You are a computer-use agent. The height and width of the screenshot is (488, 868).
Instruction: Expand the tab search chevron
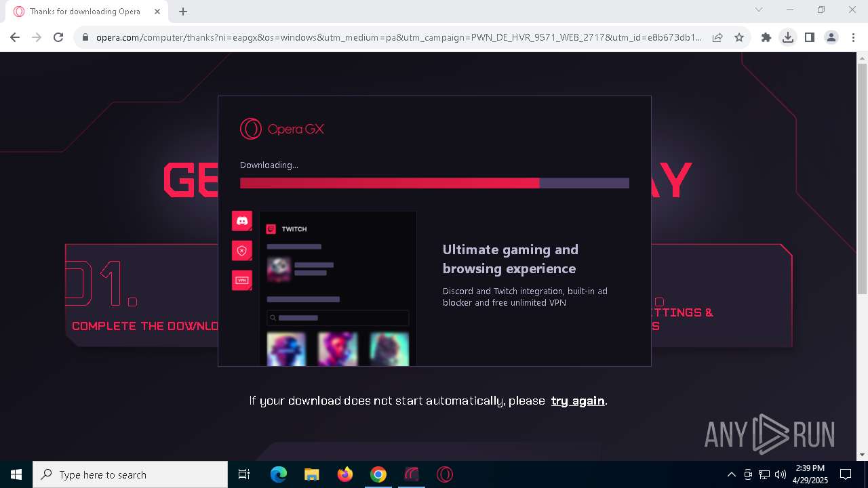759,9
